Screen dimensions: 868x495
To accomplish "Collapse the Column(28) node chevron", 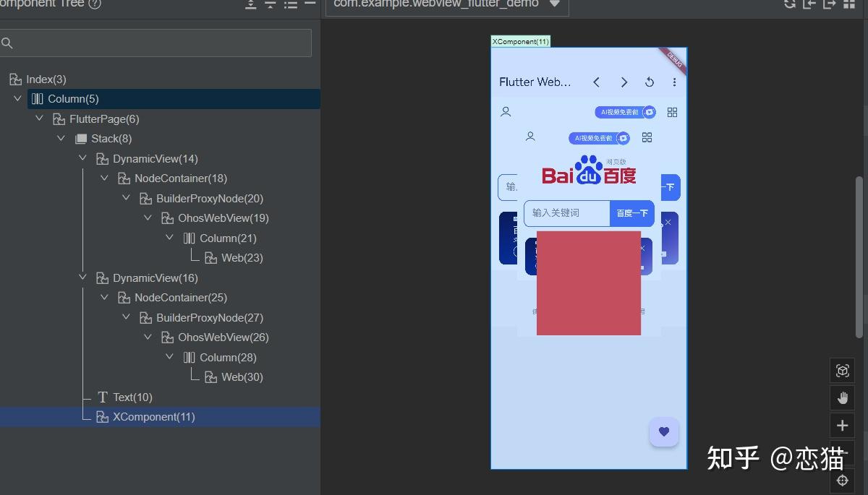I will click(170, 357).
